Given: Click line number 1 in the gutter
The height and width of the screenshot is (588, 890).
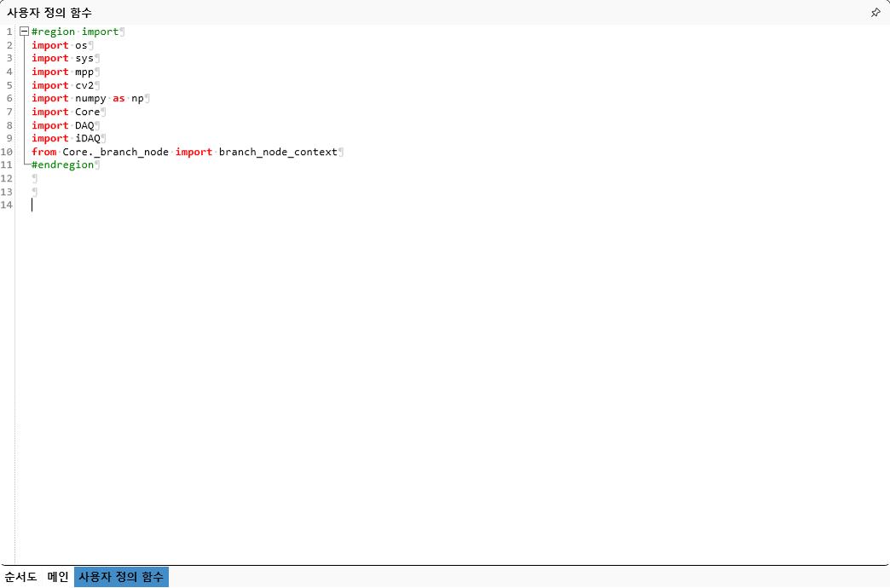Looking at the screenshot, I should click(x=9, y=32).
